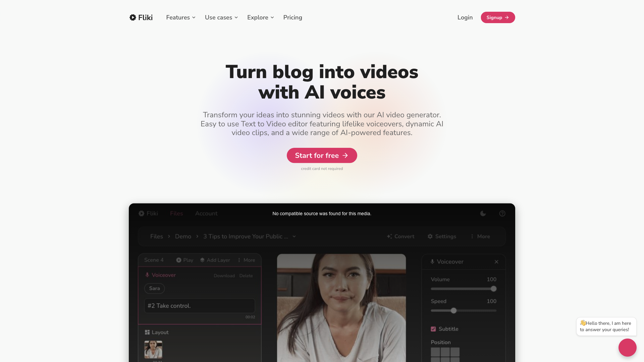Toggle the Voiceover close button
The height and width of the screenshot is (362, 644).
tap(496, 262)
